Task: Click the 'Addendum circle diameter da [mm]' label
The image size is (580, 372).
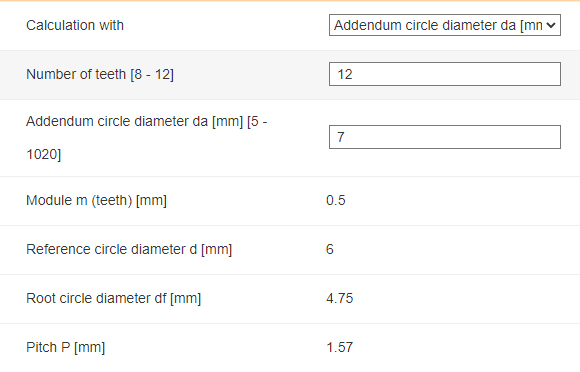Action: (x=134, y=121)
